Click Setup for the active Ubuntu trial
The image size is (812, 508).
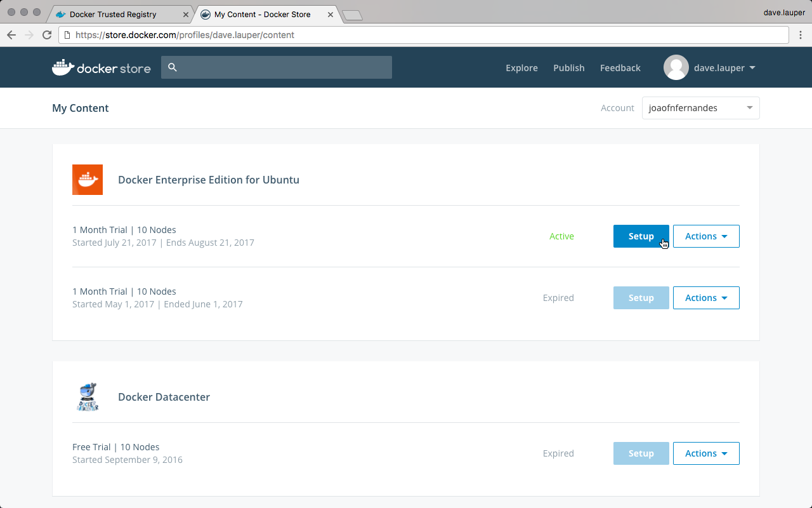pyautogui.click(x=641, y=236)
